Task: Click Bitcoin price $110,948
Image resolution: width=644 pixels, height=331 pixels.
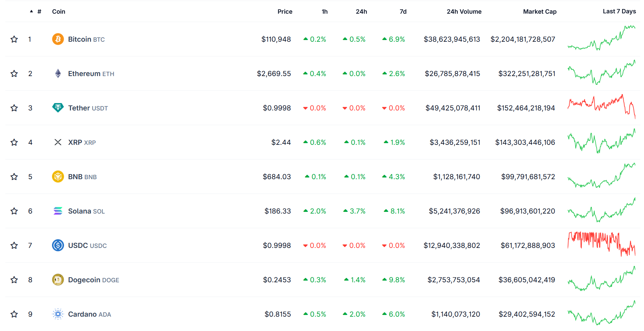Action: point(276,39)
